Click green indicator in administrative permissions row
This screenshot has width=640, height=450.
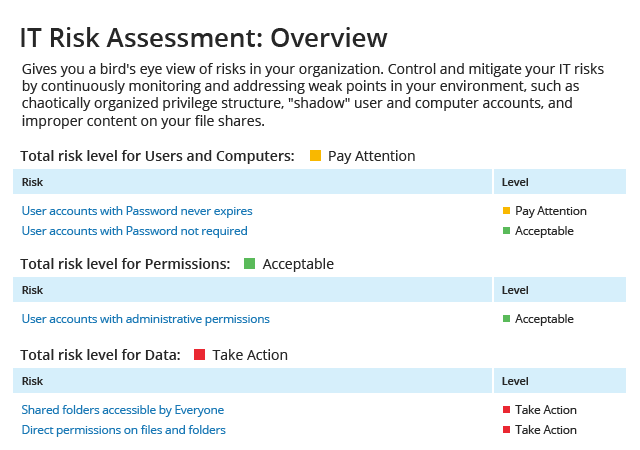[506, 319]
